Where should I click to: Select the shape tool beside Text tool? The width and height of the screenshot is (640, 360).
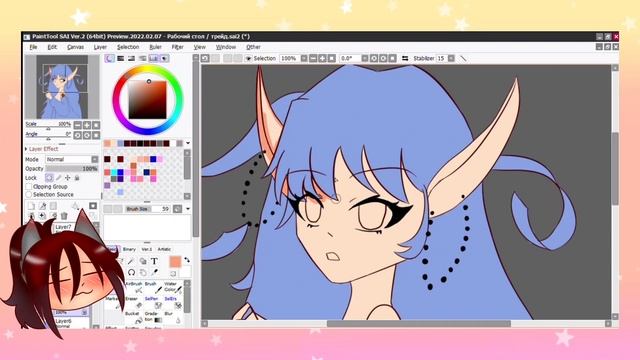(143, 261)
